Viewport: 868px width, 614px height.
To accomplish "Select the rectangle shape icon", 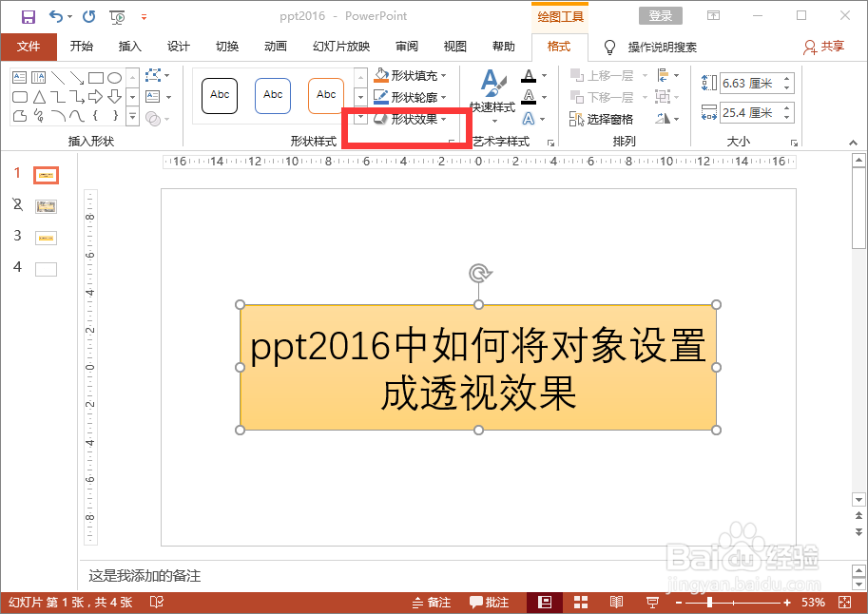I will coord(96,78).
